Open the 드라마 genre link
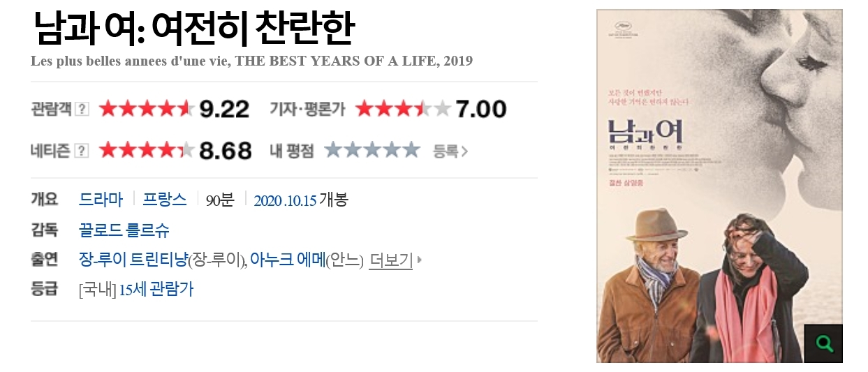 pyautogui.click(x=101, y=200)
